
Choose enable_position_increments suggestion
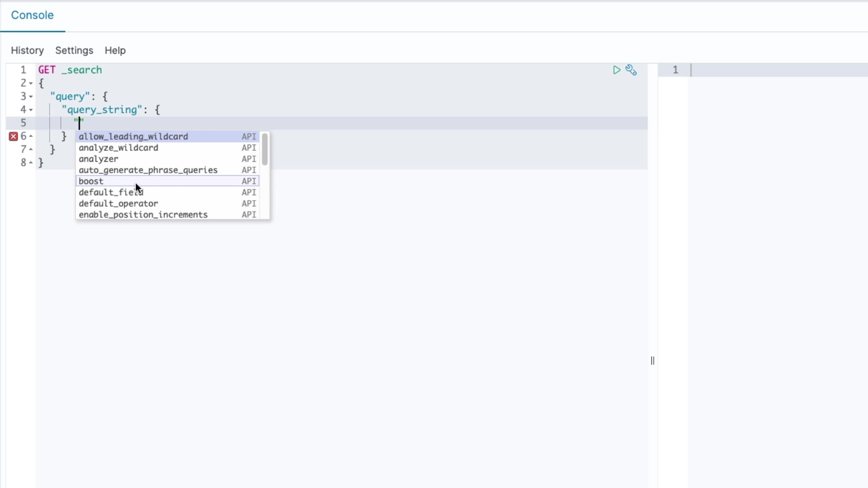tap(143, 215)
